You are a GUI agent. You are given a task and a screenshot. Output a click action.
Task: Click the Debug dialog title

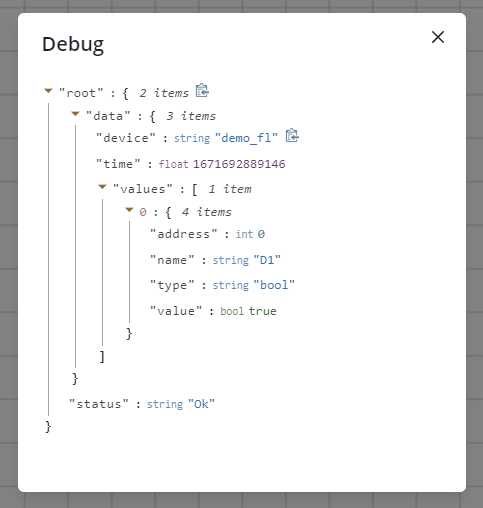tap(73, 45)
